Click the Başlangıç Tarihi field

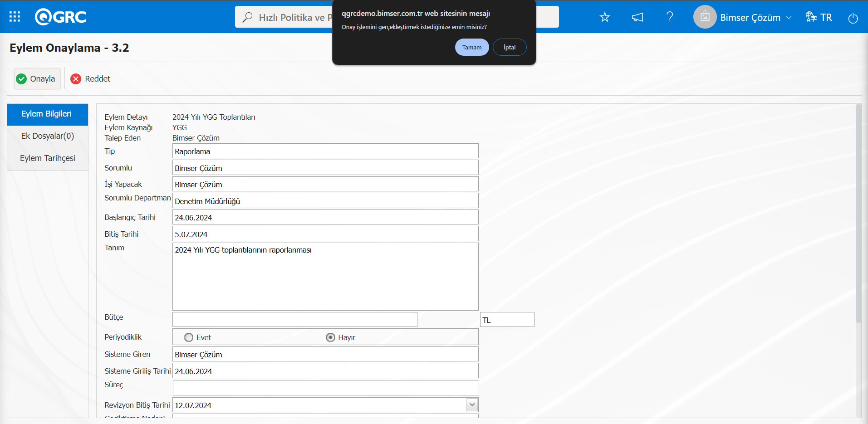click(x=325, y=217)
